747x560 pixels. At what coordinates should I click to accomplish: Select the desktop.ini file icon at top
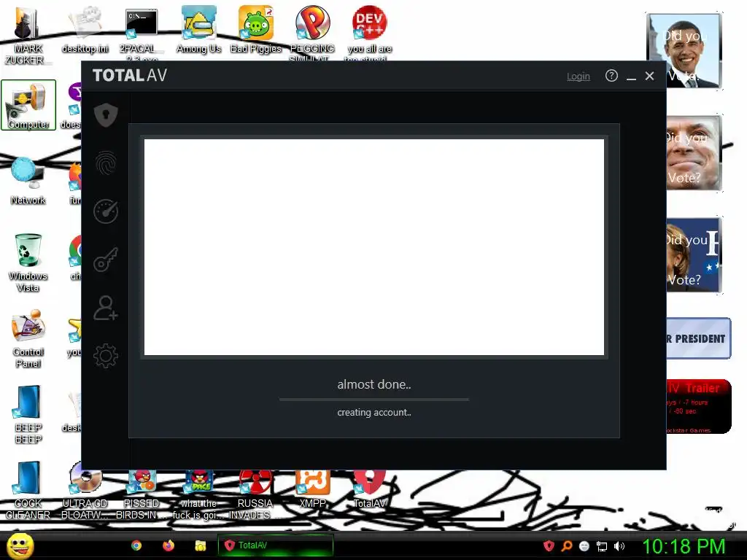pyautogui.click(x=85, y=29)
